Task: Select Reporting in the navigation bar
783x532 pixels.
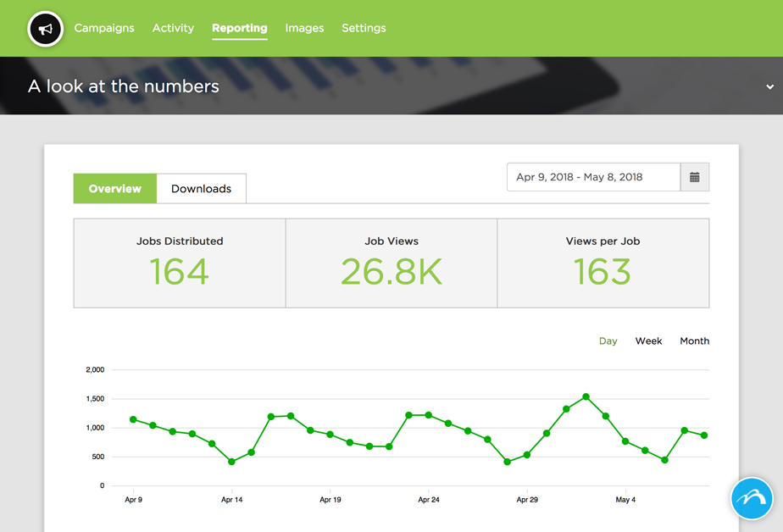Action: pyautogui.click(x=239, y=28)
